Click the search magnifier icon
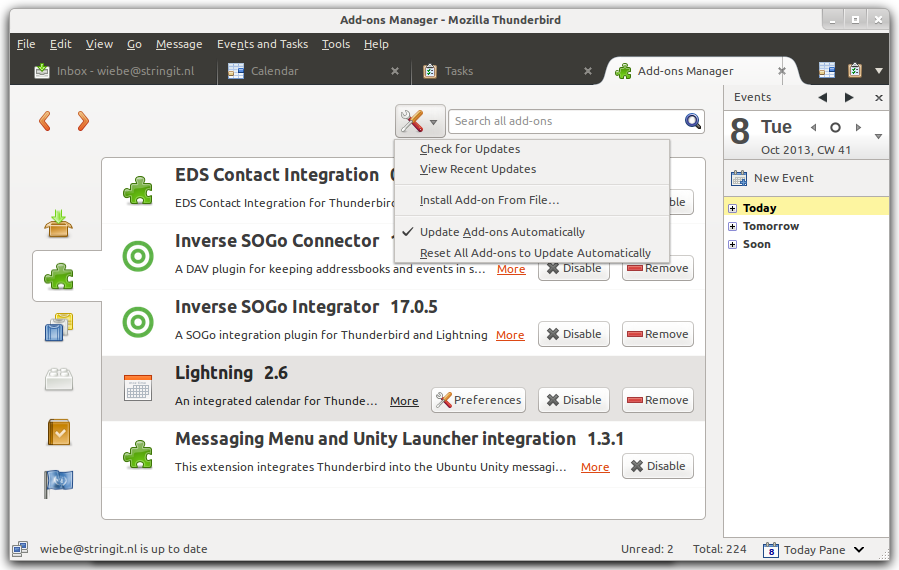 pos(693,121)
